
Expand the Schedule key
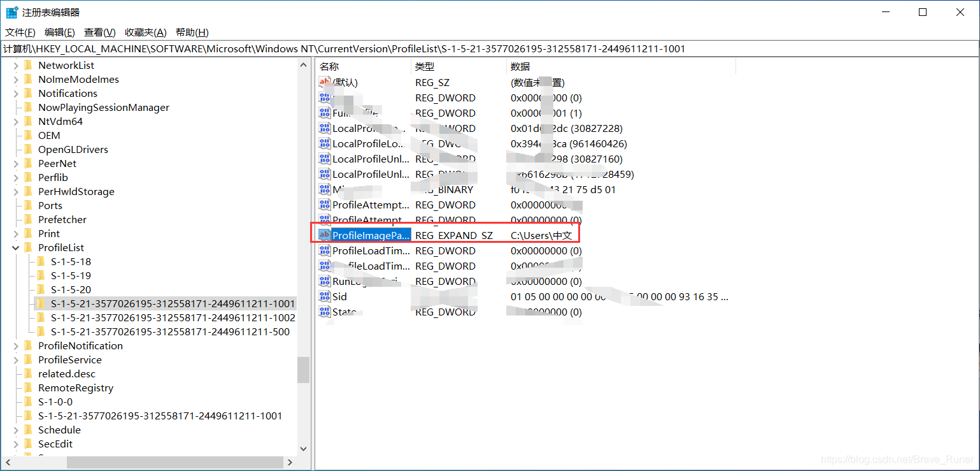tap(16, 430)
